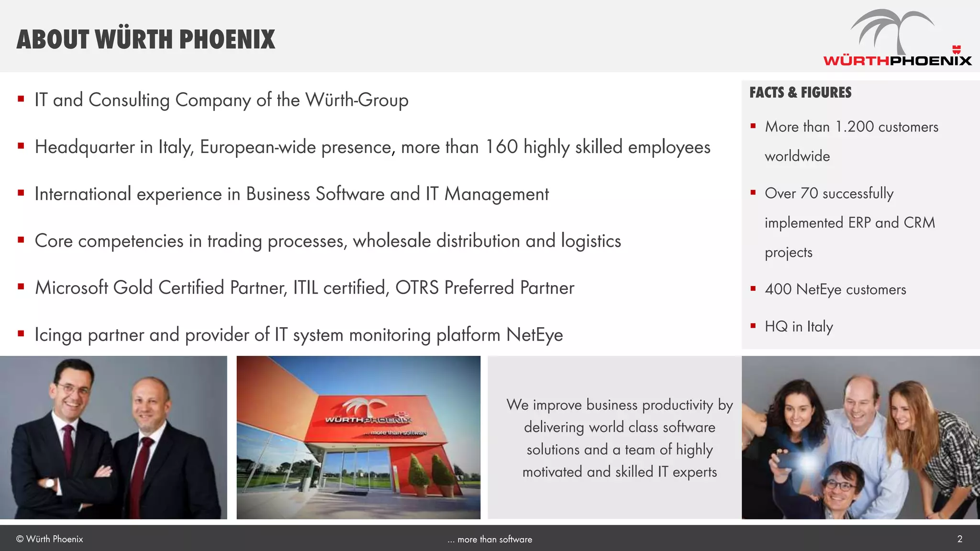Click the "more than software" footer tagline
980x551 pixels.
tap(490, 539)
